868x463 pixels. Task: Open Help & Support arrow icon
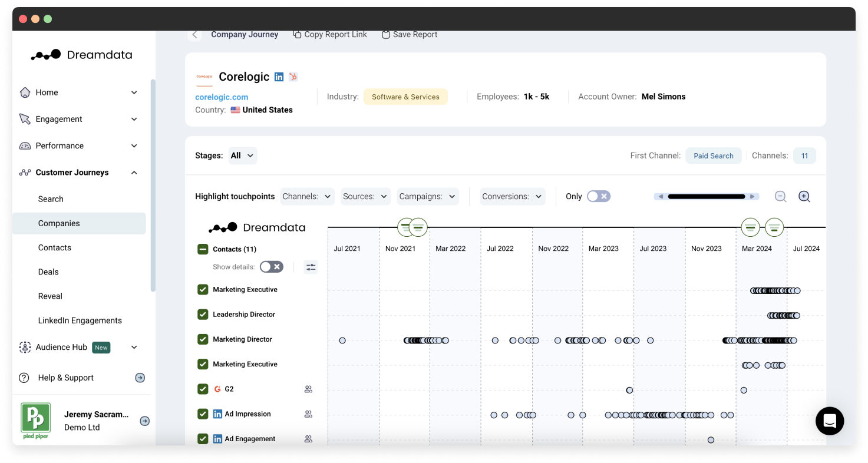coord(140,378)
